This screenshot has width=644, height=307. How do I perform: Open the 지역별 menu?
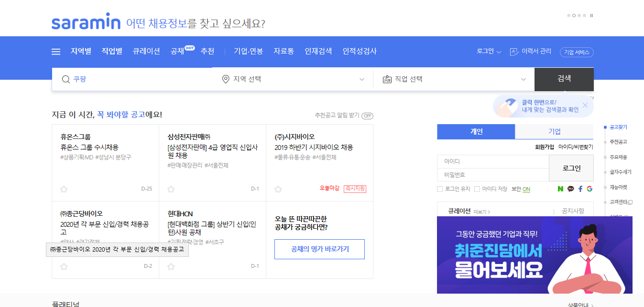coord(81,51)
